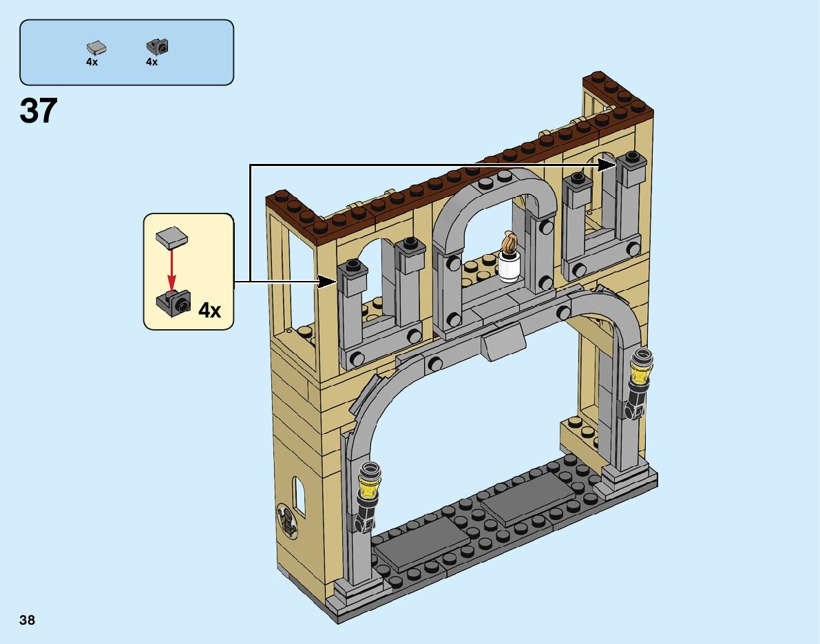
Task: Click the step number 37
Action: coord(39,111)
